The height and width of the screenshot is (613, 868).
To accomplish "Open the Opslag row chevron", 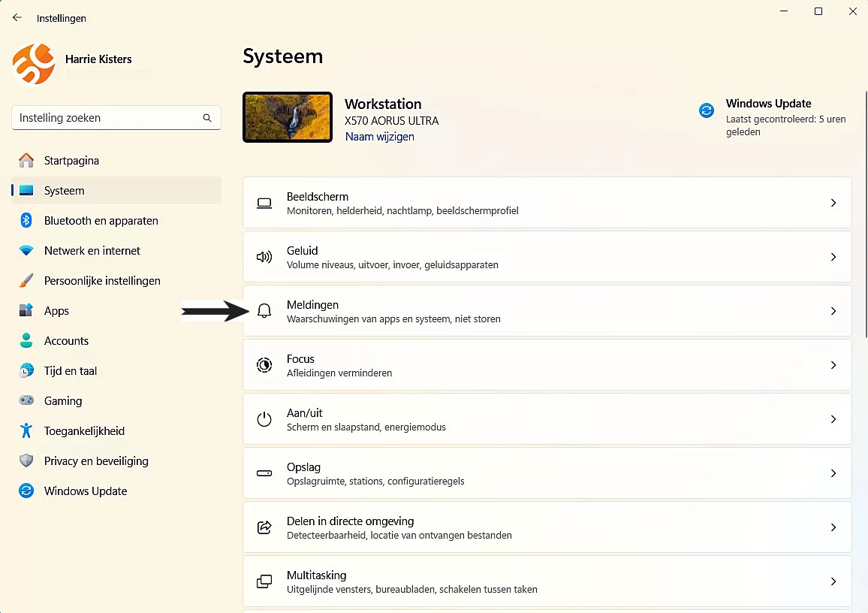I will [x=833, y=473].
